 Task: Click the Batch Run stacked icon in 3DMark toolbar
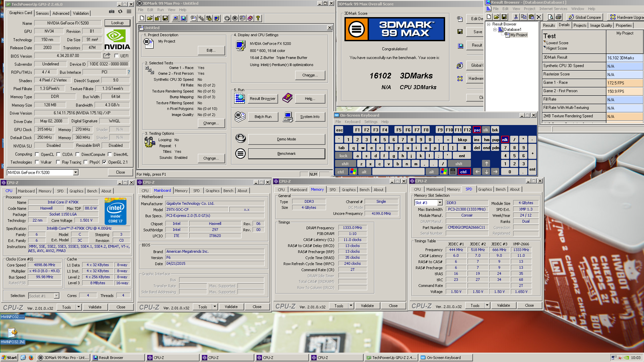[x=243, y=18]
